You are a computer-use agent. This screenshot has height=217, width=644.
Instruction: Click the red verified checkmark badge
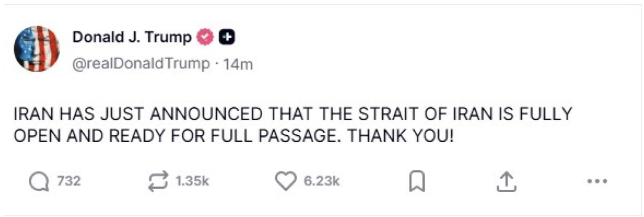(x=205, y=37)
